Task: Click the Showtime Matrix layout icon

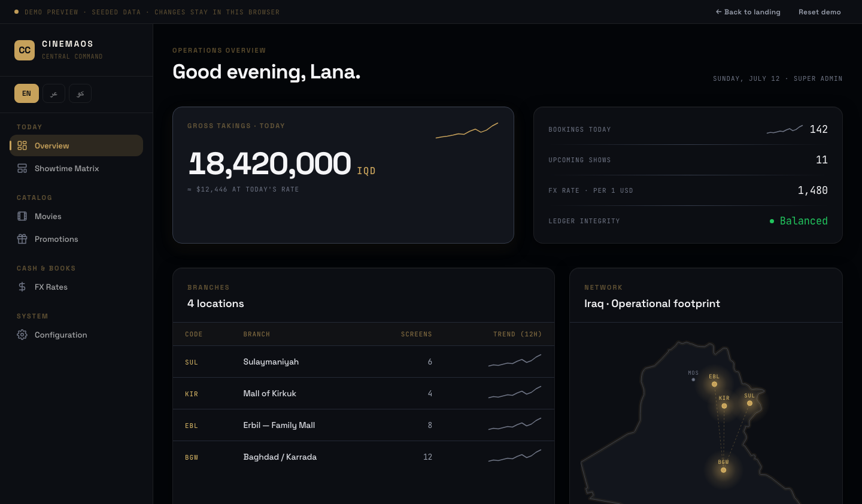Action: pyautogui.click(x=22, y=168)
